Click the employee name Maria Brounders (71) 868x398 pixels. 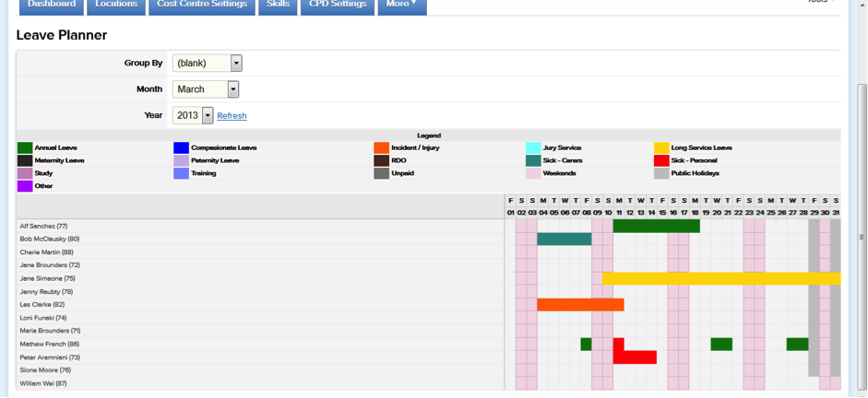(51, 331)
